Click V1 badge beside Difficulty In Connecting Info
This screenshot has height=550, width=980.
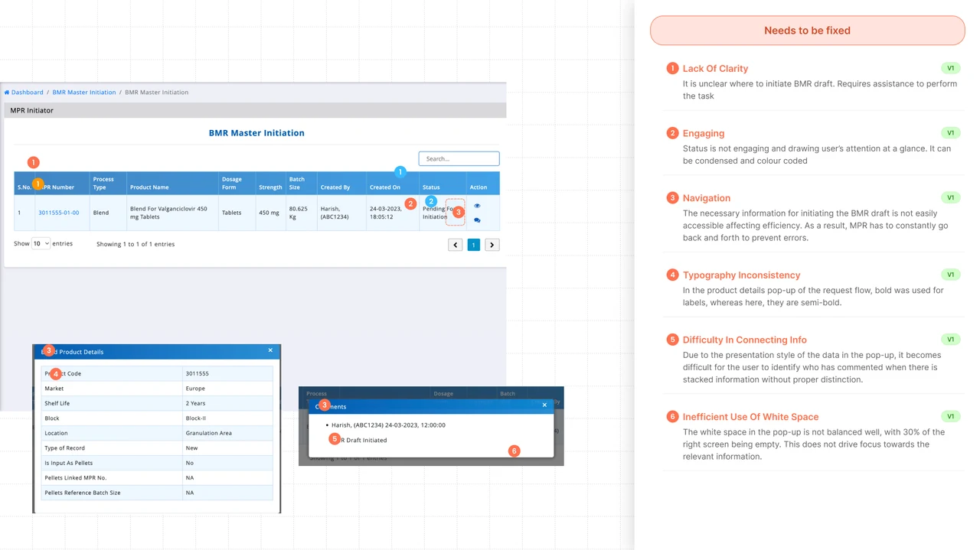click(950, 340)
